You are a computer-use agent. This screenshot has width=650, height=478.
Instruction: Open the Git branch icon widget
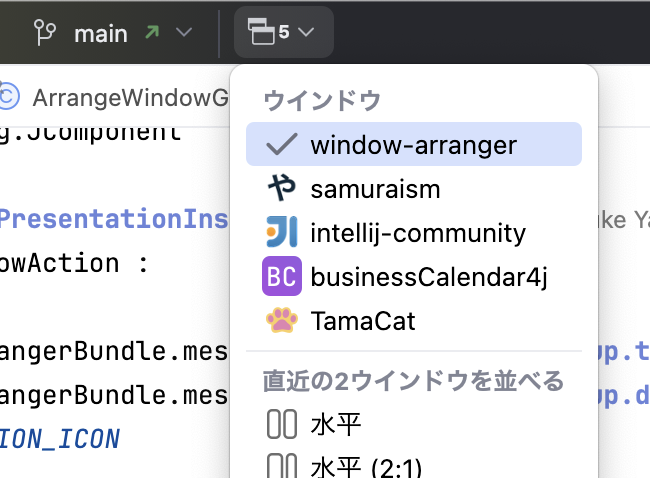pos(45,32)
